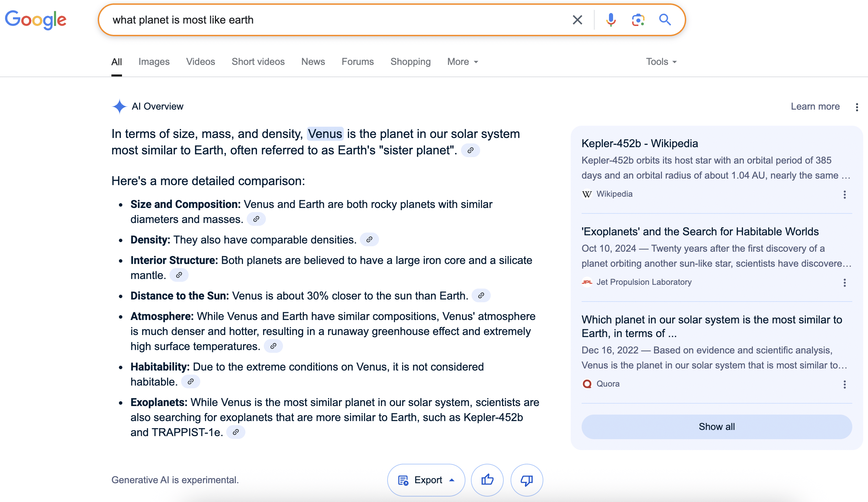This screenshot has height=502, width=868.
Task: Click the Generative AI is experimental notice
Action: click(x=175, y=480)
